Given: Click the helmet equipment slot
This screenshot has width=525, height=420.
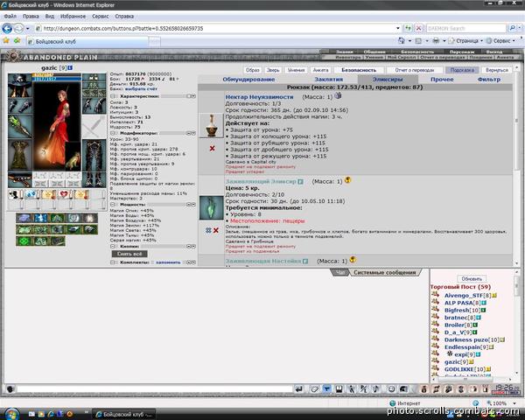Looking at the screenshot, I should [x=20, y=85].
